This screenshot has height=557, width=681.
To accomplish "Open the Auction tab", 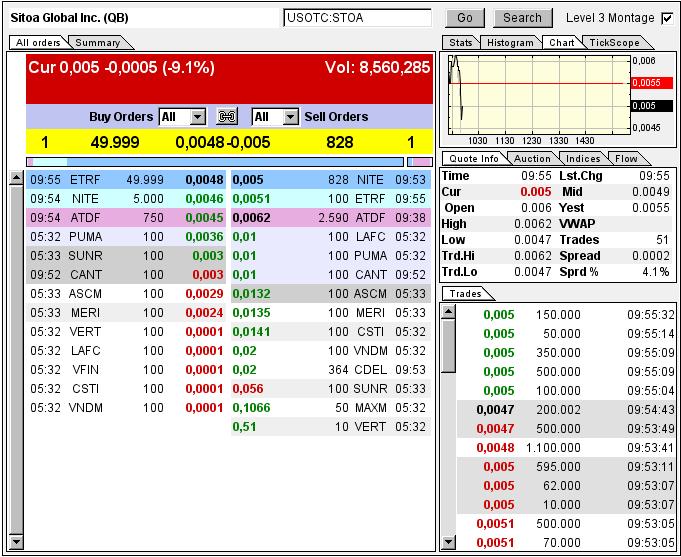I will click(x=532, y=159).
